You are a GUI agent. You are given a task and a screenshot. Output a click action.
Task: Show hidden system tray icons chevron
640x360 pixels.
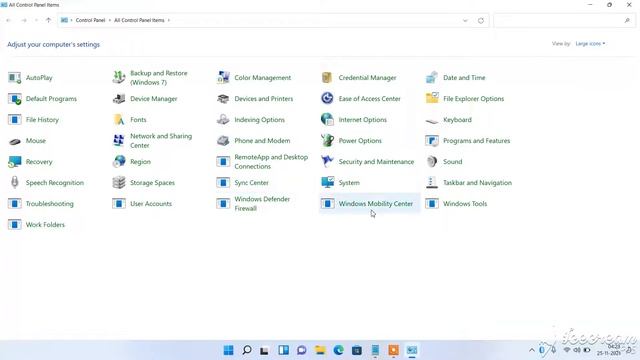point(531,350)
